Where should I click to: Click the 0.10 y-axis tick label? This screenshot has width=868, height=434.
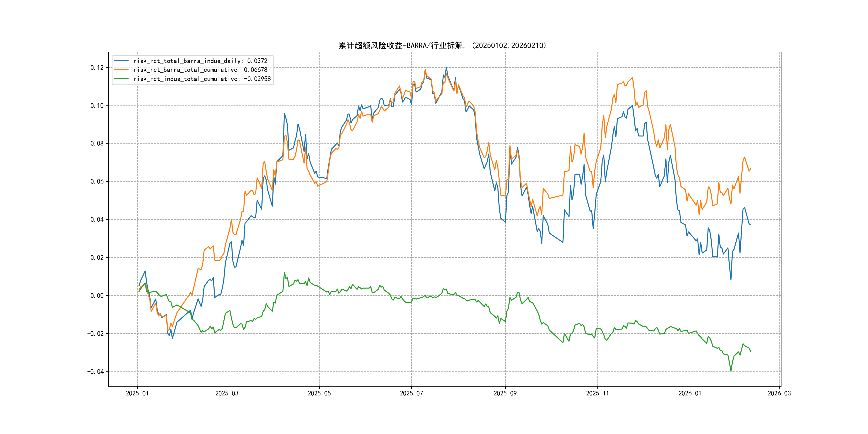point(97,106)
